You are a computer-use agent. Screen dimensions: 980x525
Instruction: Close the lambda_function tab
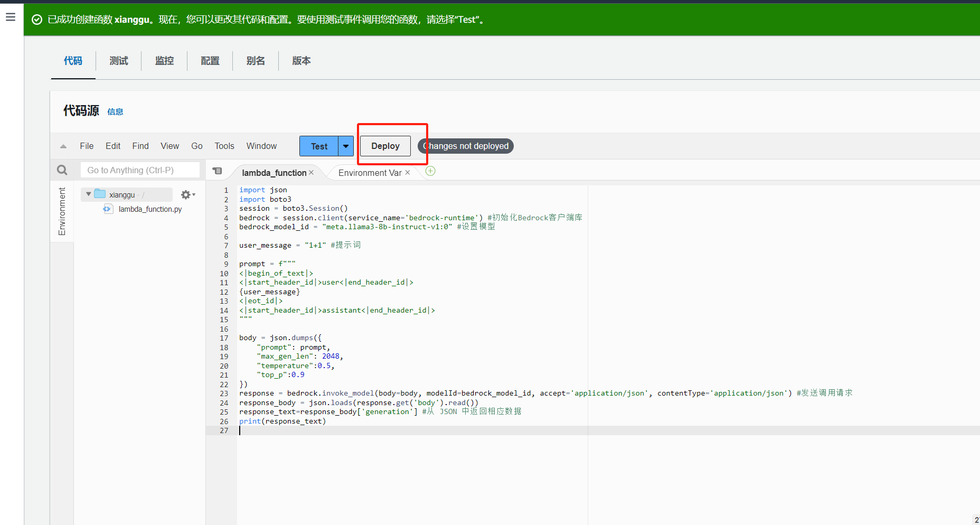point(311,173)
